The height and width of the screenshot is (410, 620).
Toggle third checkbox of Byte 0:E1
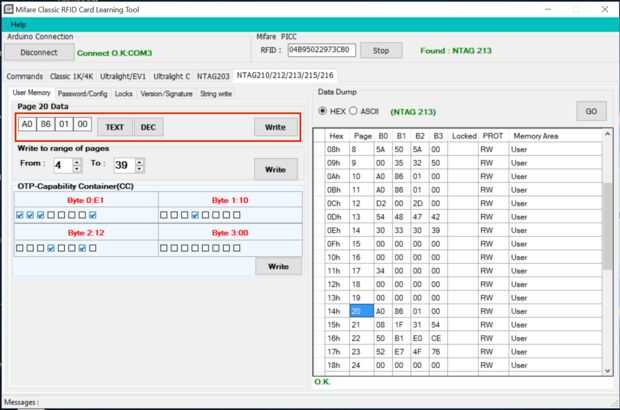40,215
